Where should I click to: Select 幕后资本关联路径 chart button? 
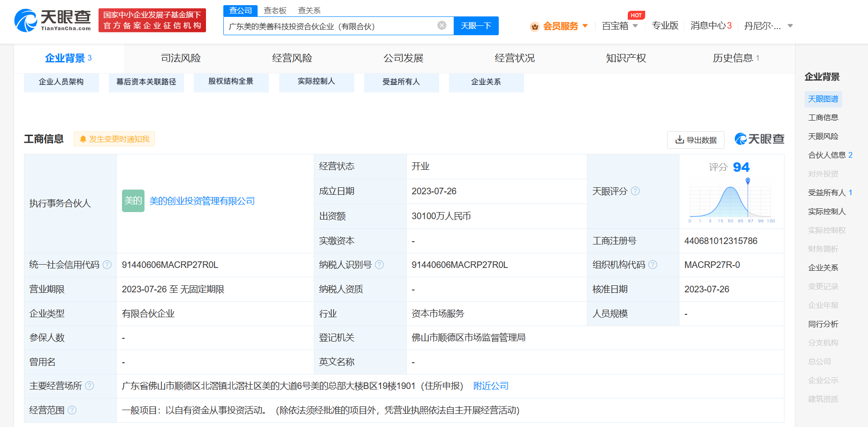click(x=146, y=82)
